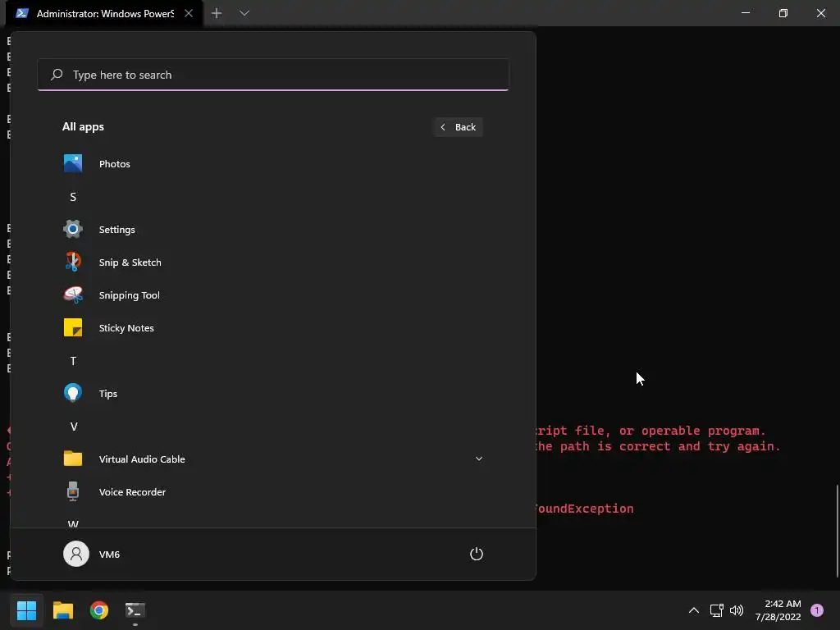This screenshot has height=630, width=840.
Task: Open Virtual Audio Cable folder icon
Action: pyautogui.click(x=73, y=459)
